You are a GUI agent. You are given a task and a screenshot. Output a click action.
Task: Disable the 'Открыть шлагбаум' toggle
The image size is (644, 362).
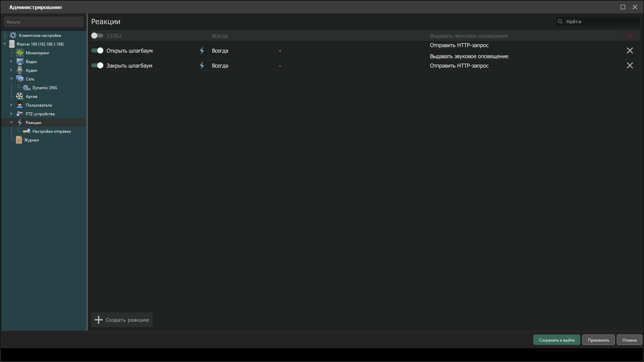97,51
